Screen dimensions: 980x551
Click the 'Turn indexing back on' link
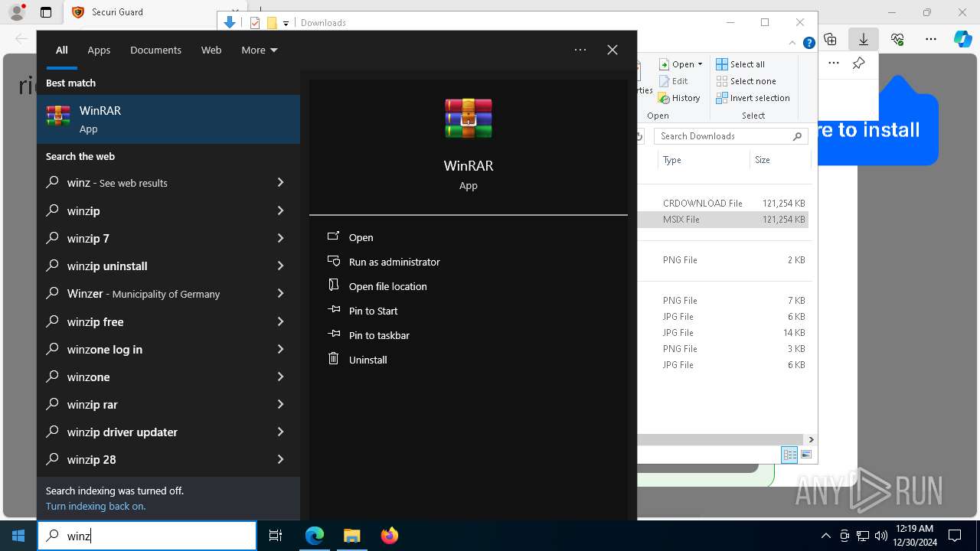click(96, 506)
